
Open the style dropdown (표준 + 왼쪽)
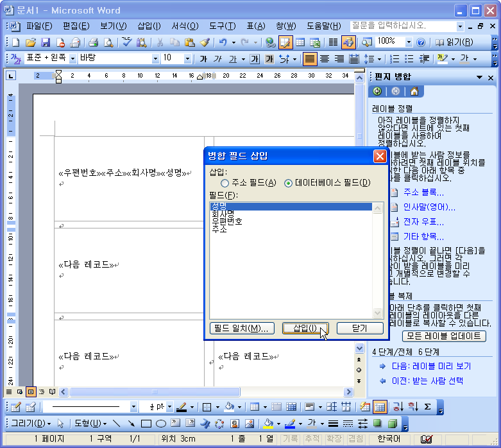73,59
